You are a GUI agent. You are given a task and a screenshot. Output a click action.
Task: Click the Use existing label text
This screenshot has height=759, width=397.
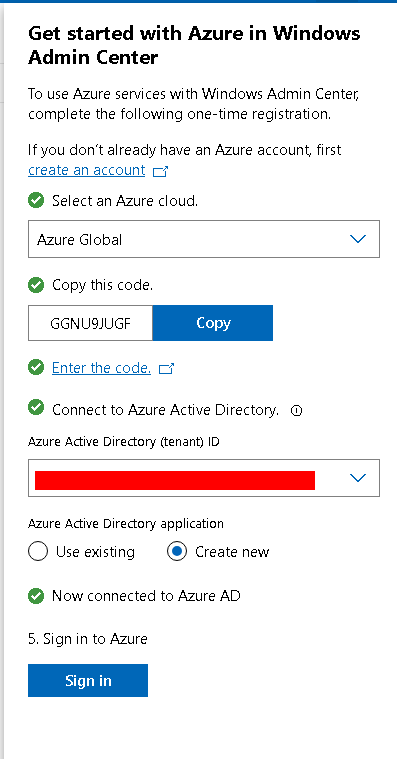95,552
